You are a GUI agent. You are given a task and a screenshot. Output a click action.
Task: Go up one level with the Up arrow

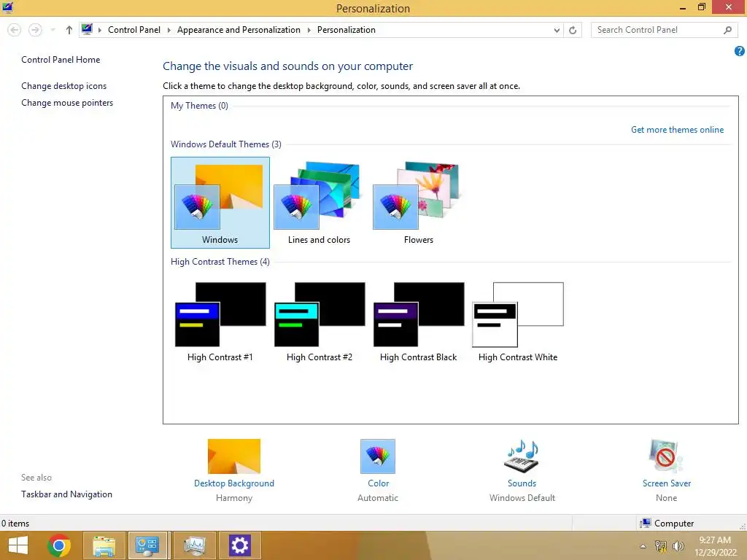[69, 30]
